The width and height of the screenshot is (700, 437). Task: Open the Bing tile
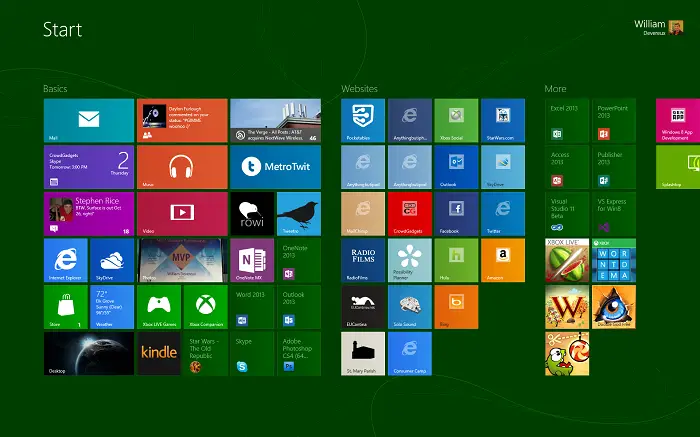tap(456, 307)
